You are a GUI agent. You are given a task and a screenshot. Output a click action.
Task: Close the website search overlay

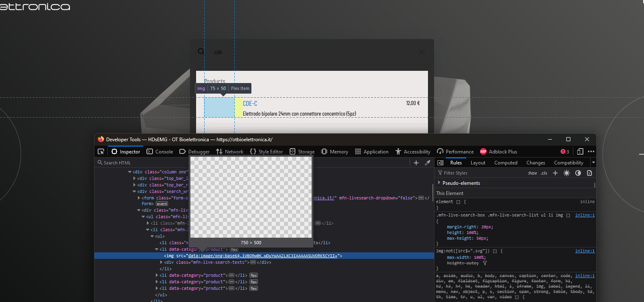422,52
